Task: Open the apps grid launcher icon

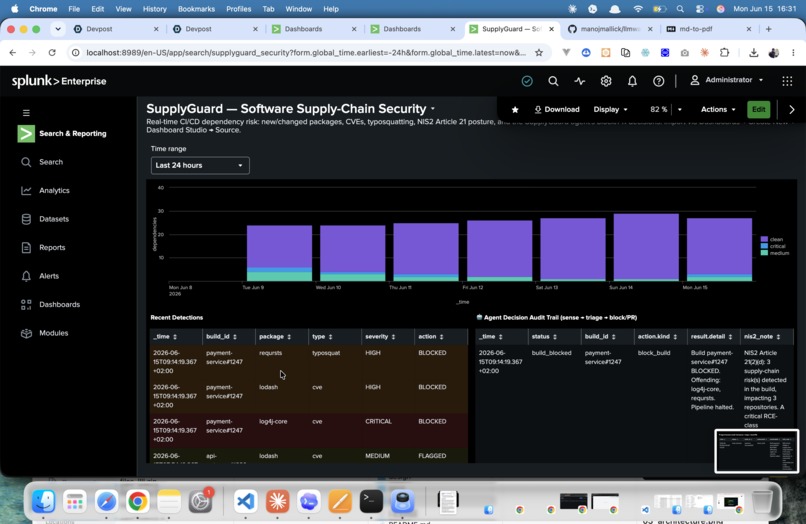Action: pos(787,81)
